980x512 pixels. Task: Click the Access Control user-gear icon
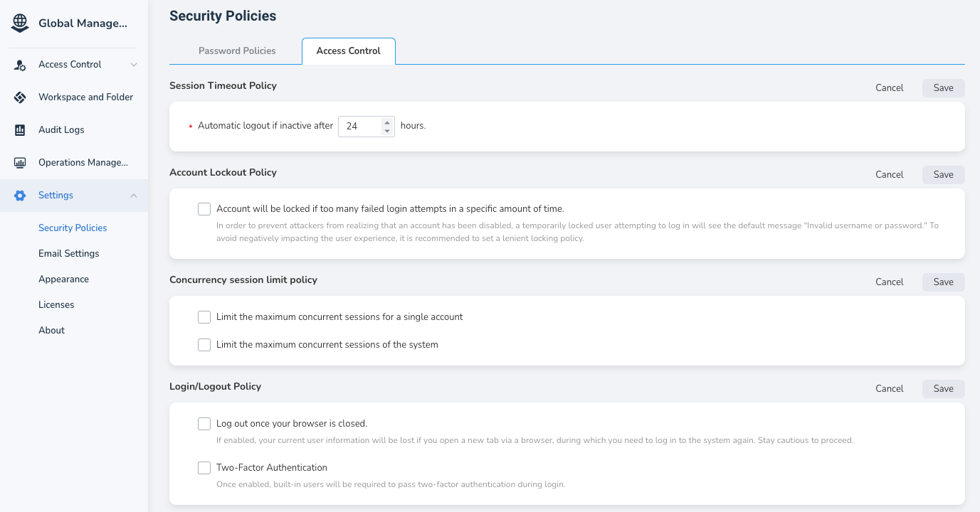[20, 65]
